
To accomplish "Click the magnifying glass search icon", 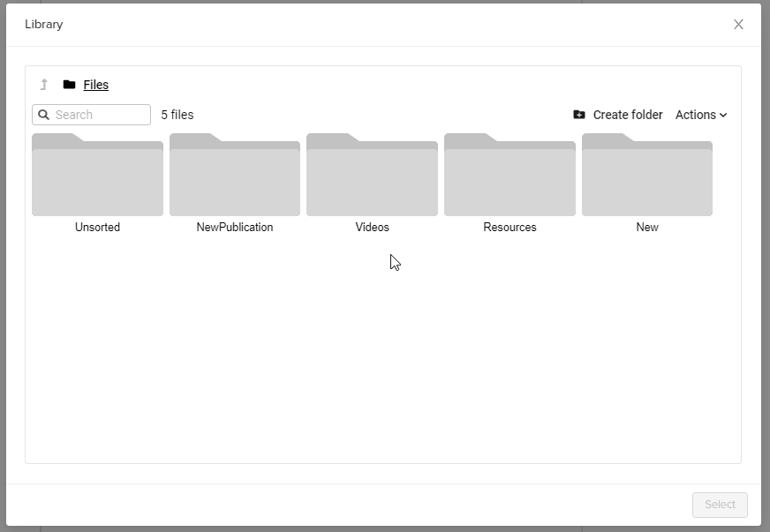I will coord(44,115).
